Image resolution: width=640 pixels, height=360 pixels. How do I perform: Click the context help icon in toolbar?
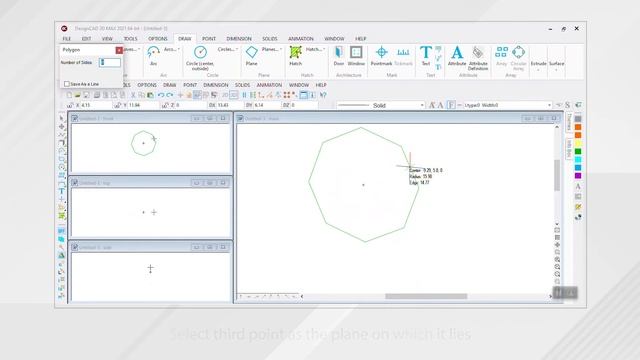coord(323,95)
